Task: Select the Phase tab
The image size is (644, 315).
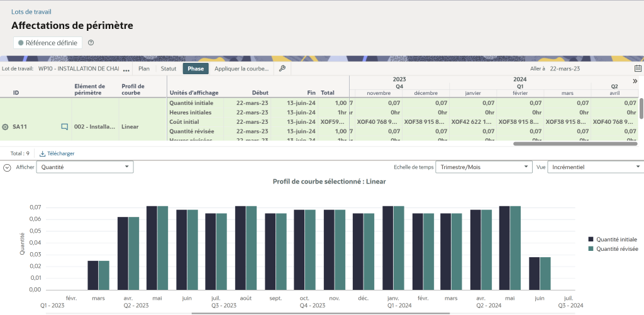Action: coord(195,69)
